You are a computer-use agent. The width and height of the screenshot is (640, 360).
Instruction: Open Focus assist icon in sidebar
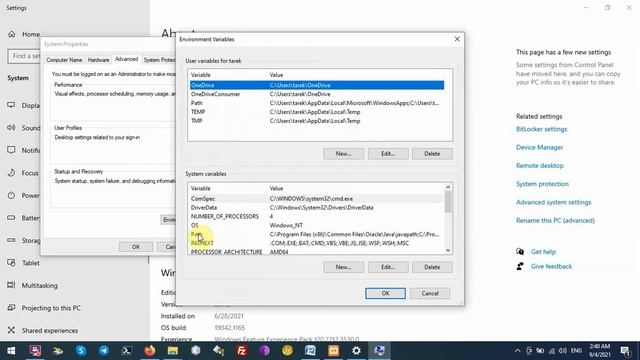coord(11,173)
